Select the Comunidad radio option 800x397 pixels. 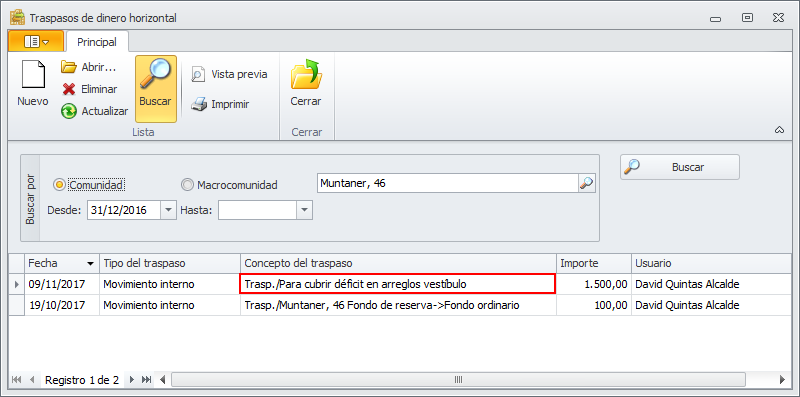[89, 185]
